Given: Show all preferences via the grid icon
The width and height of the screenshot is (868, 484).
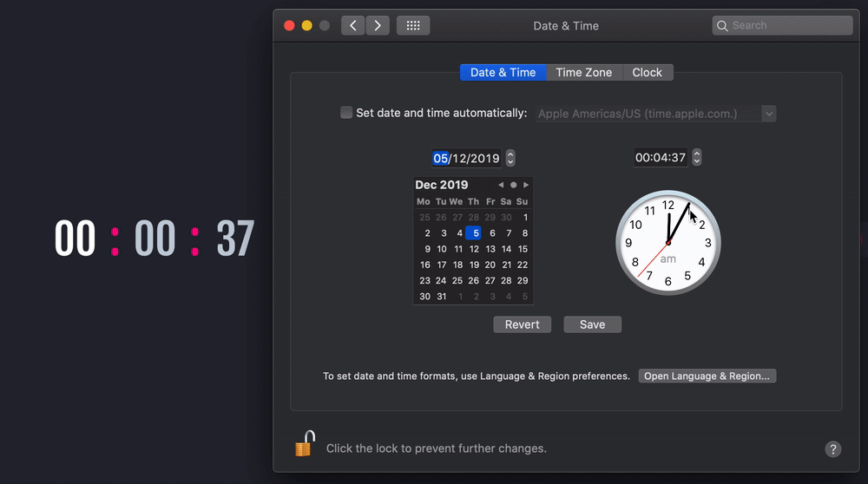Looking at the screenshot, I should click(x=413, y=25).
